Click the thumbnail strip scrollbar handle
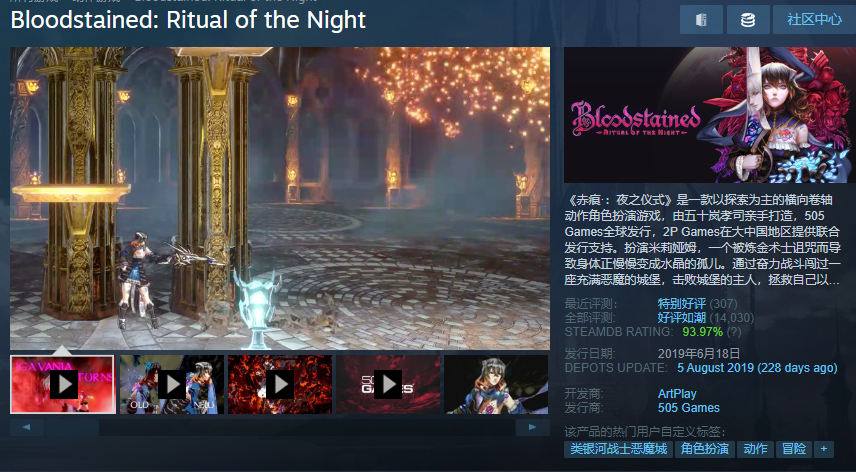Viewport: 856px width, 472px height. 72,427
